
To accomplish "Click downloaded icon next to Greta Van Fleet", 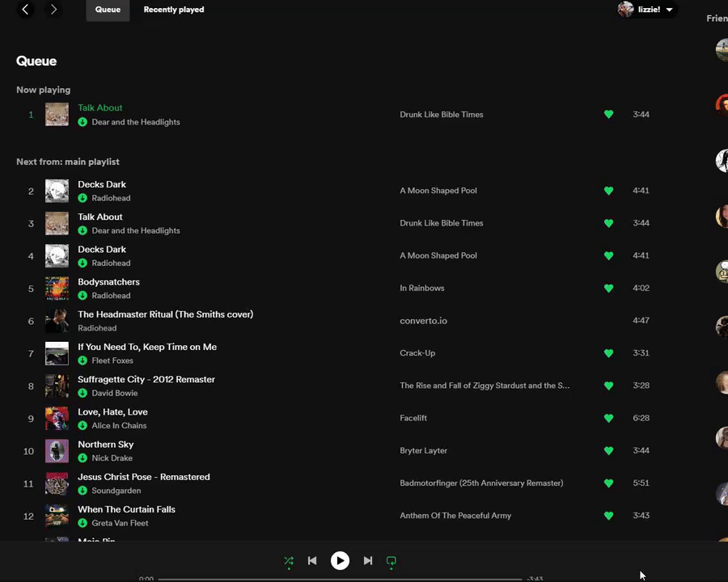I will pos(83,523).
